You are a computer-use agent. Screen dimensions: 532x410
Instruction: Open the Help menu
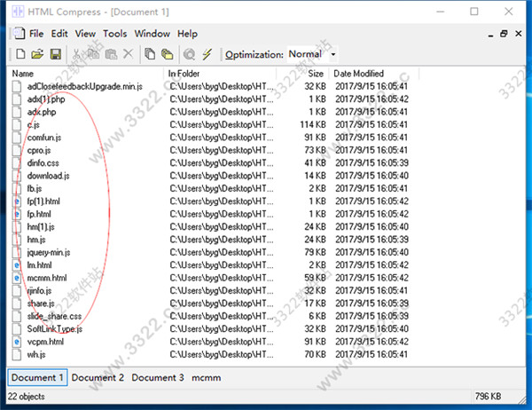coord(187,34)
